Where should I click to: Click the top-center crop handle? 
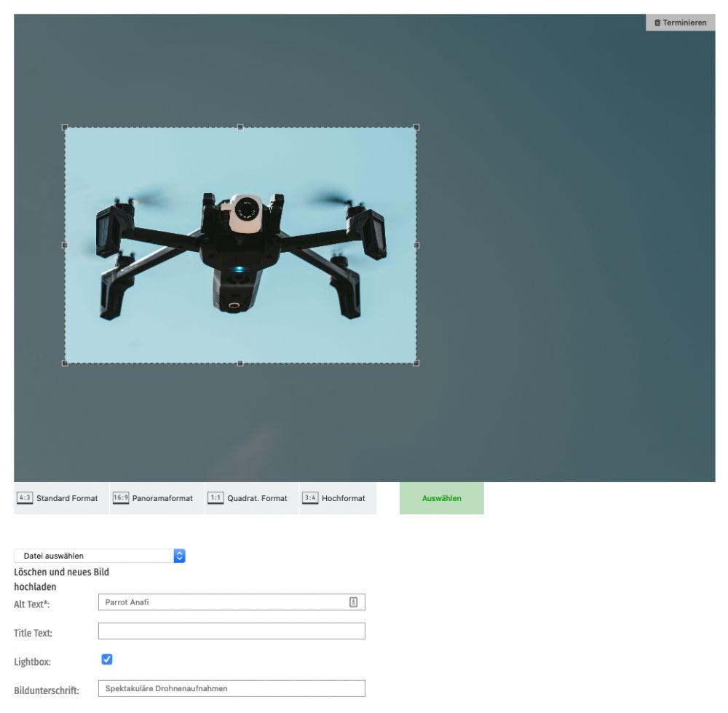240,127
